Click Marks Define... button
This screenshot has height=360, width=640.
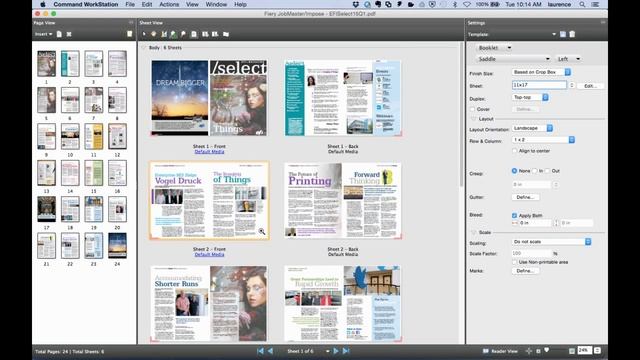click(x=525, y=271)
